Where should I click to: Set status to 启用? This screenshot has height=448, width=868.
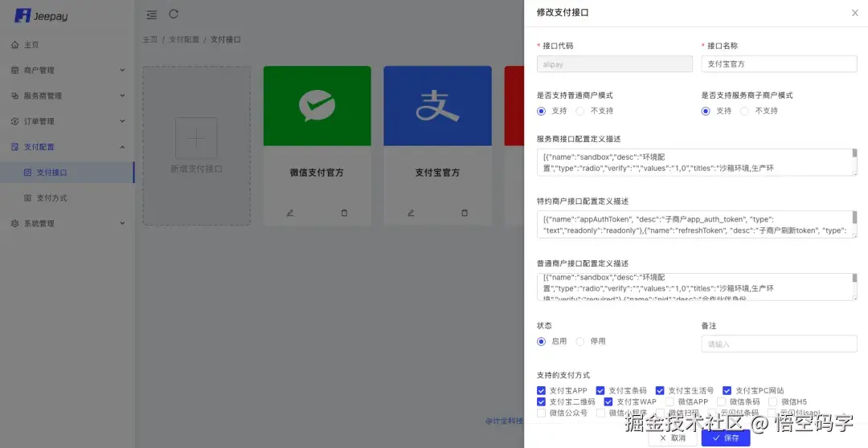[x=542, y=342]
